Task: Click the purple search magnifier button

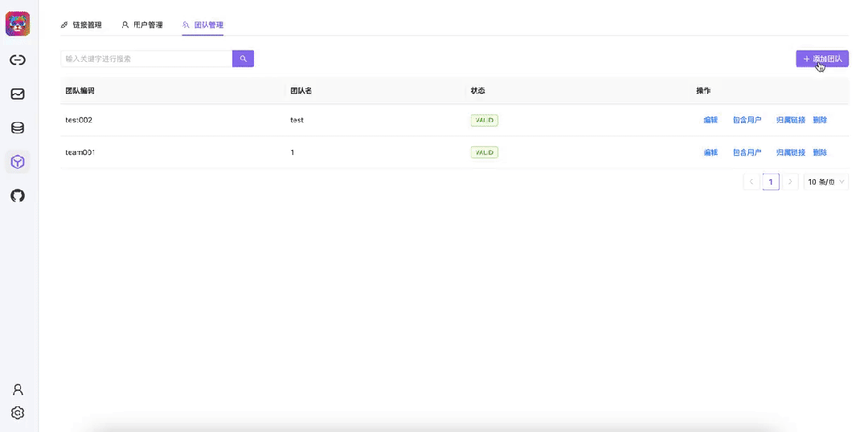Action: coord(243,59)
